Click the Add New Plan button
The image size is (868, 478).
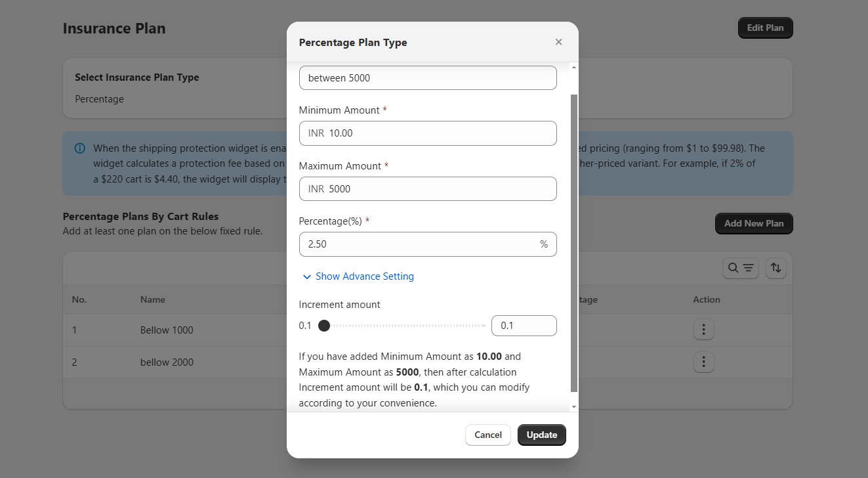753,223
